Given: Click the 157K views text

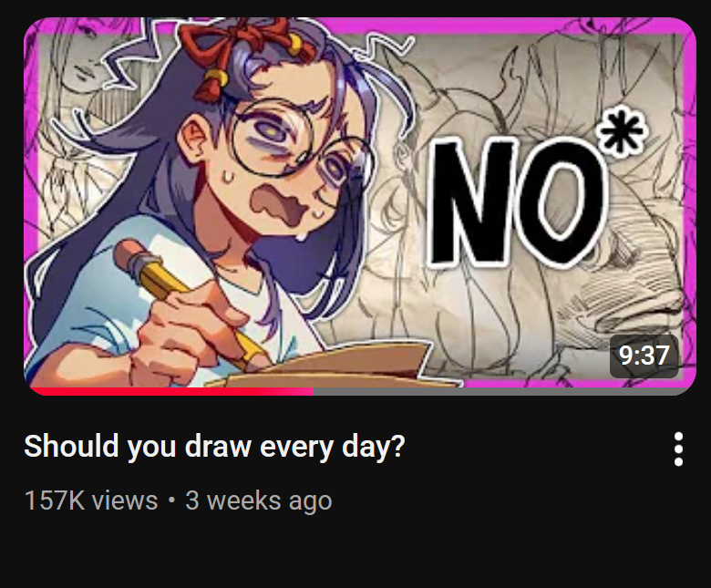Looking at the screenshot, I should click(90, 500).
